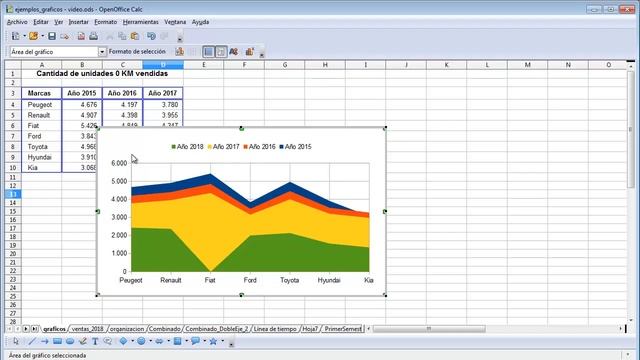Open the Archivo menu
The height and width of the screenshot is (360, 640).
pyautogui.click(x=17, y=22)
